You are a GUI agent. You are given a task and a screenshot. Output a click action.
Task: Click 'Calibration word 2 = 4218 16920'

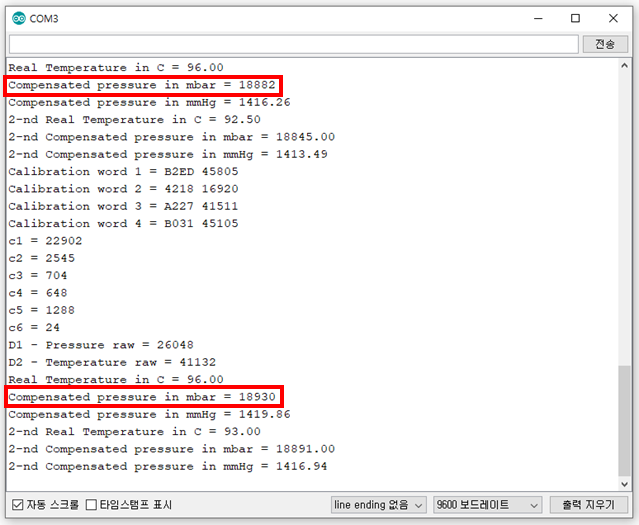click(x=123, y=189)
